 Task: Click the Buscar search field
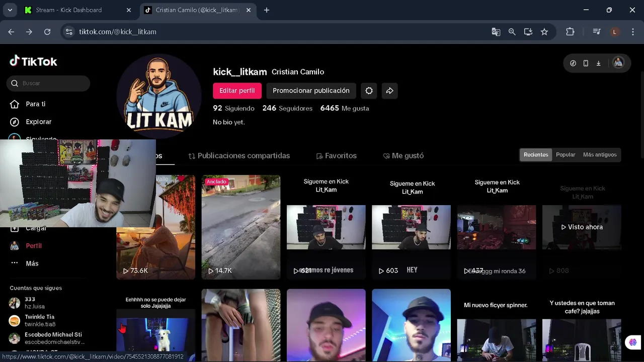pyautogui.click(x=48, y=83)
